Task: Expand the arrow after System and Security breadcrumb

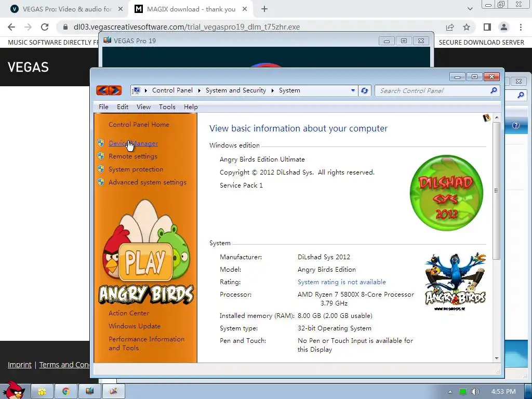Action: (272, 90)
